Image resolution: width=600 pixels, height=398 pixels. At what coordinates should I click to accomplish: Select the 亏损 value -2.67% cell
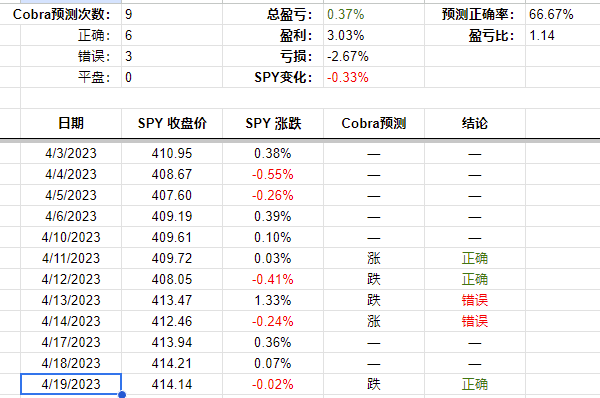point(374,56)
